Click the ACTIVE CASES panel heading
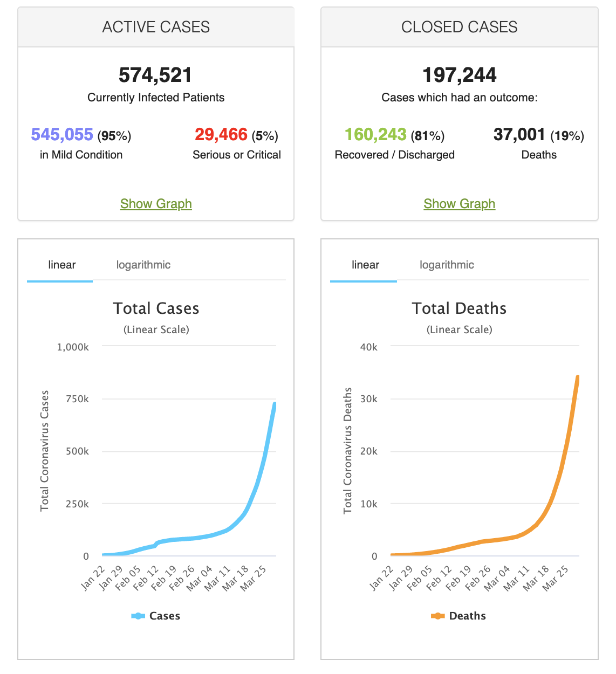 click(x=156, y=27)
